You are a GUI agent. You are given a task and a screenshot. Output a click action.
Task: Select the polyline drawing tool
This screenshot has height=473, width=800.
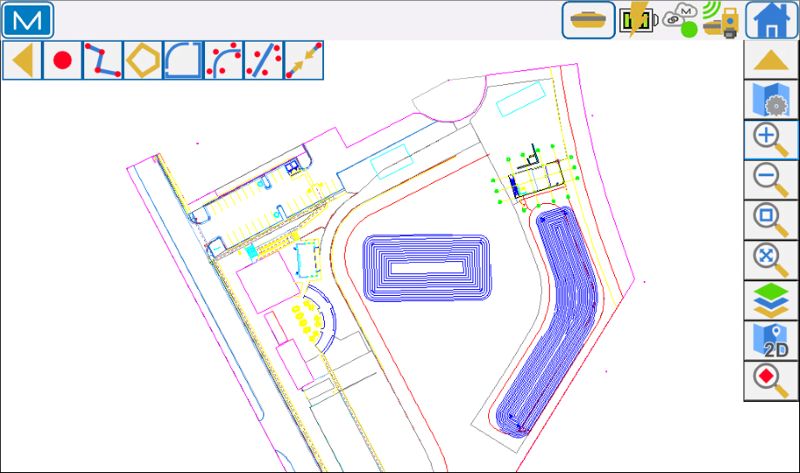(x=103, y=60)
